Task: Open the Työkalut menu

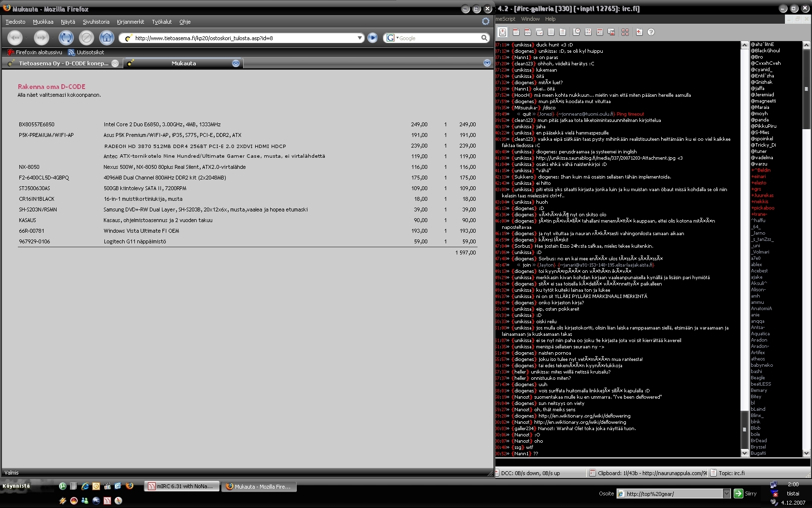Action: point(161,22)
